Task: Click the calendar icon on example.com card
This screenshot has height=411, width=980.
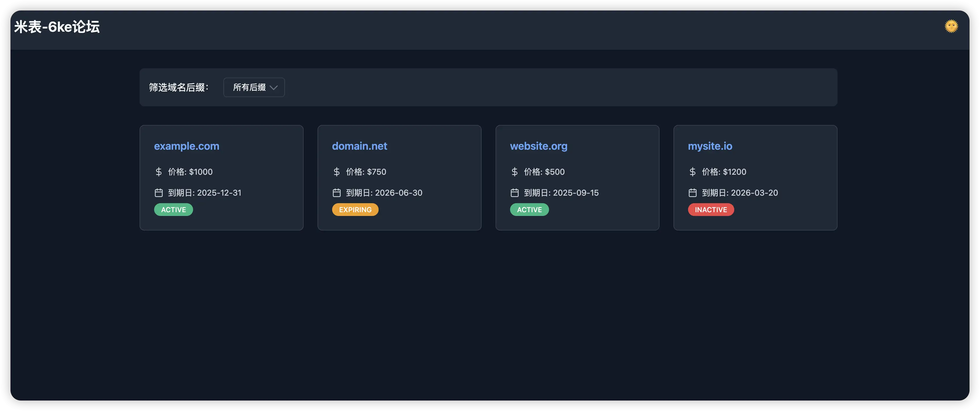Action: coord(159,193)
